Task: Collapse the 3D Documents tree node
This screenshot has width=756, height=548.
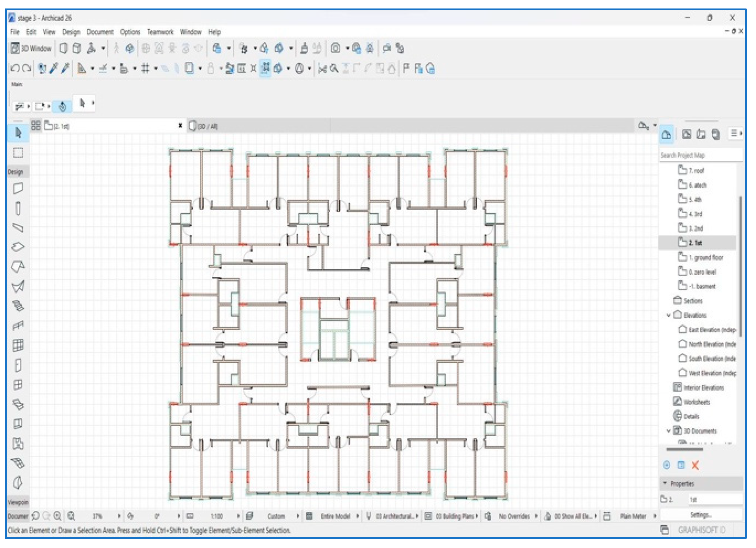Action: (x=668, y=431)
